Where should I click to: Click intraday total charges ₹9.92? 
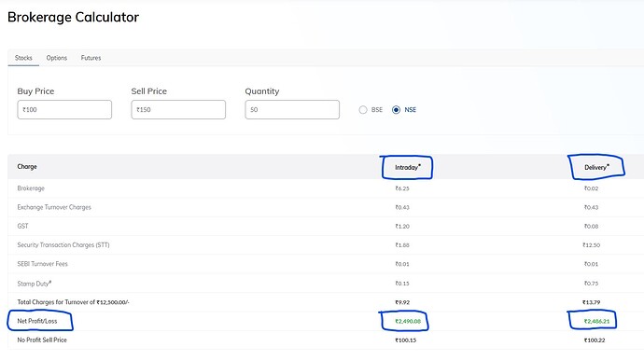pos(402,302)
